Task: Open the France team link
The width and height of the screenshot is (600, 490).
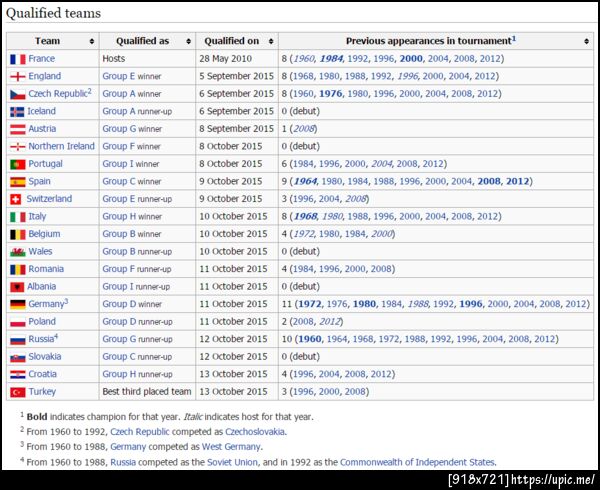Action: (x=42, y=59)
